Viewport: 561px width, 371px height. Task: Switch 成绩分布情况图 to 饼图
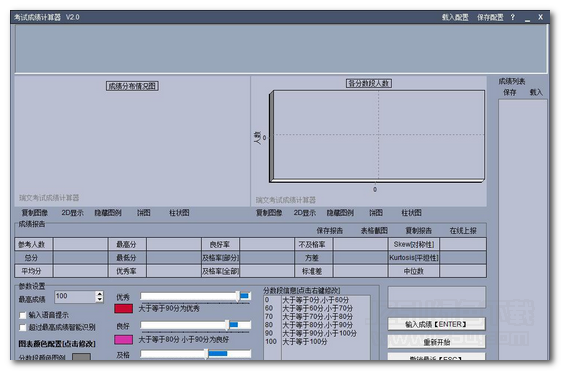click(x=143, y=213)
